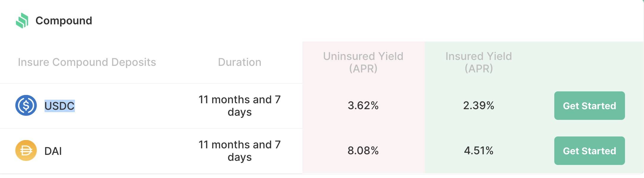
Task: Click USDC insured yield 2.39%
Action: click(x=479, y=105)
